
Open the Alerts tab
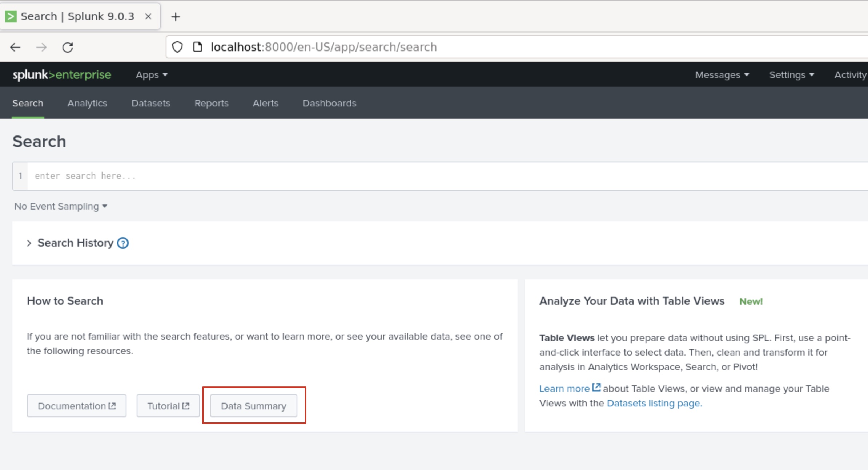(x=266, y=103)
